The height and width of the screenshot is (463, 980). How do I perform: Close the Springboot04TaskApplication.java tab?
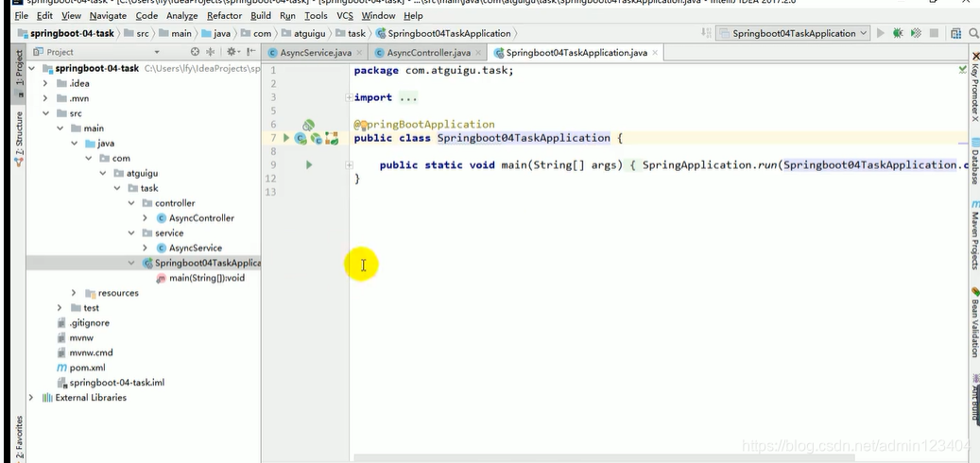coord(655,53)
